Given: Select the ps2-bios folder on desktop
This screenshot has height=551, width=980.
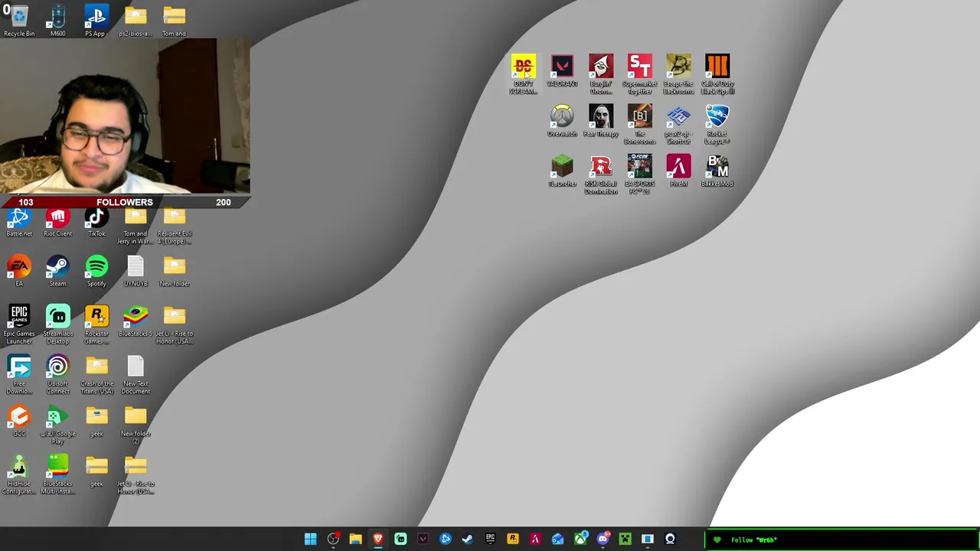Looking at the screenshot, I should [x=136, y=21].
